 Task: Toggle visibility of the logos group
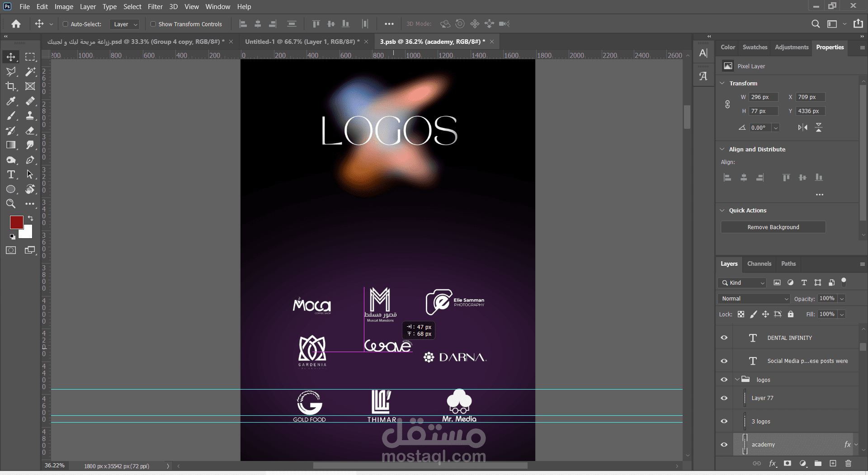click(724, 380)
